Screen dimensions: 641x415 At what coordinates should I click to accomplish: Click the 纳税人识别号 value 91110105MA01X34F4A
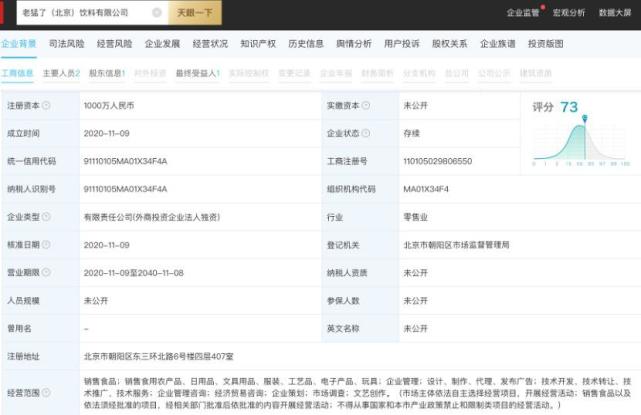(x=125, y=189)
